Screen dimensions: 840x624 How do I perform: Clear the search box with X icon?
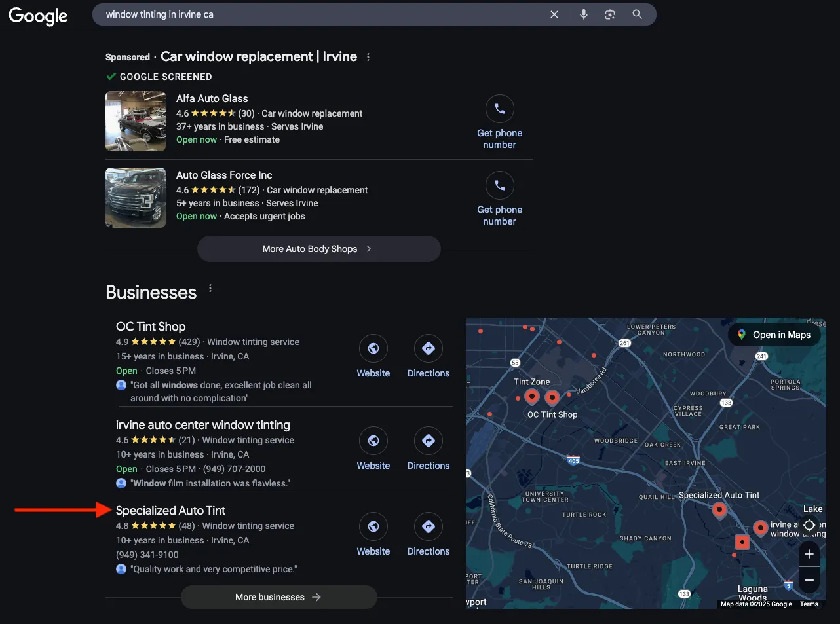[x=554, y=14]
